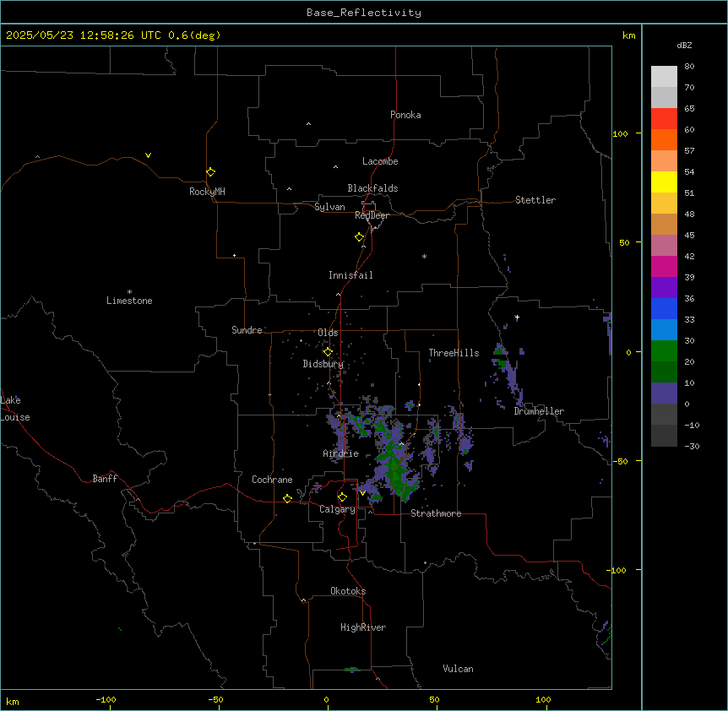Click the Didsbury label
Screen dimensions: 728x711
pos(323,364)
